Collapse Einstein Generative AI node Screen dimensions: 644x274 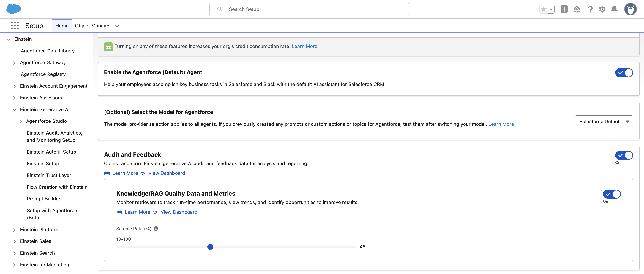click(x=15, y=110)
